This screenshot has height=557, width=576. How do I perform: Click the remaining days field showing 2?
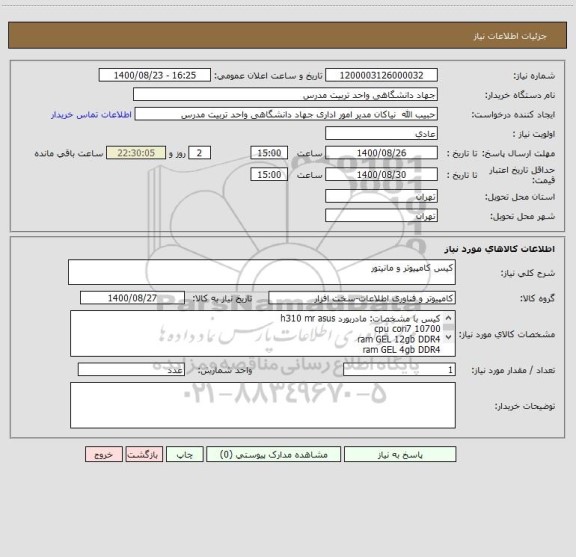pos(199,153)
